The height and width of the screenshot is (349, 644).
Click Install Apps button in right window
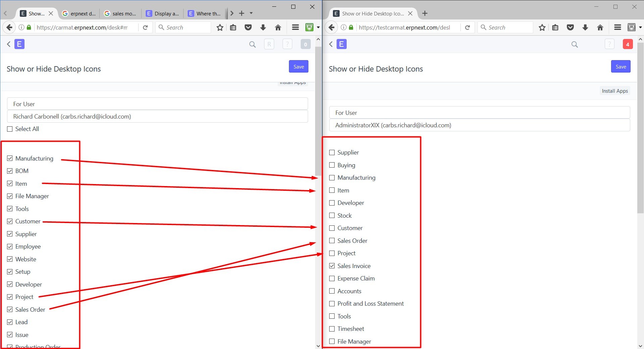tap(615, 91)
